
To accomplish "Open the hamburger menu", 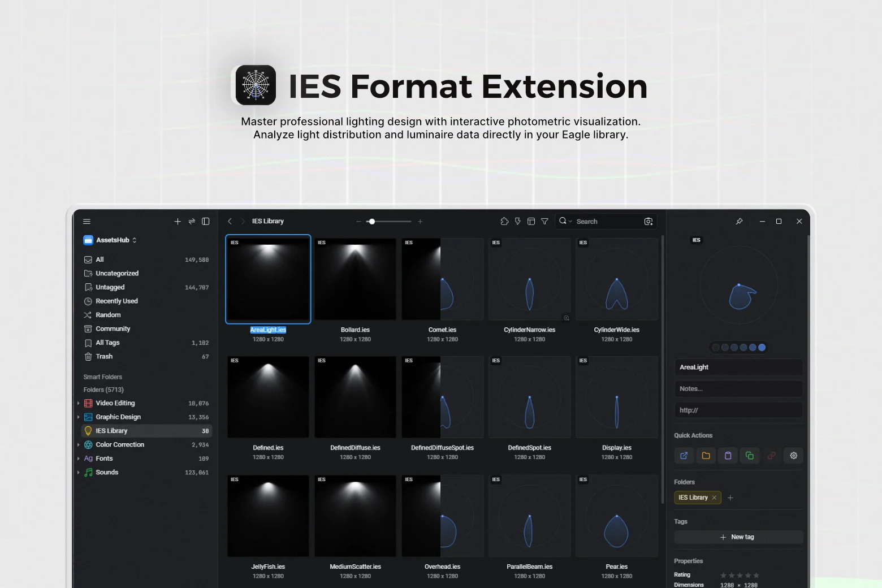I will (87, 222).
